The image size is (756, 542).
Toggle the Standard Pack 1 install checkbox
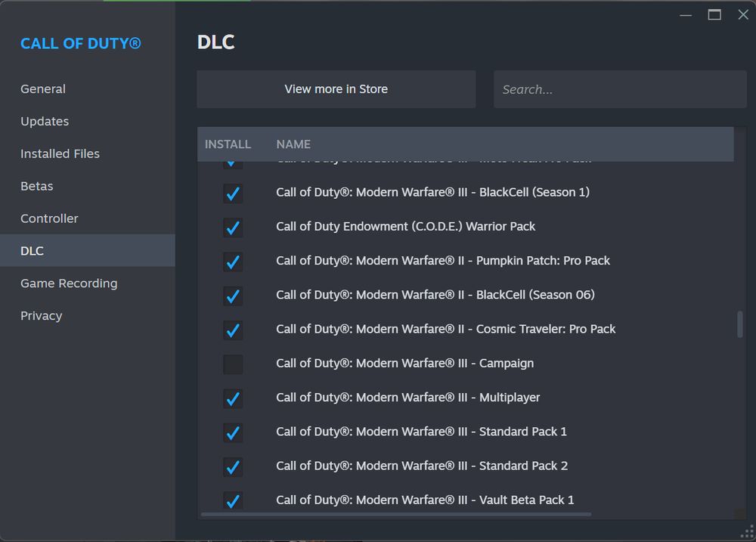point(233,432)
